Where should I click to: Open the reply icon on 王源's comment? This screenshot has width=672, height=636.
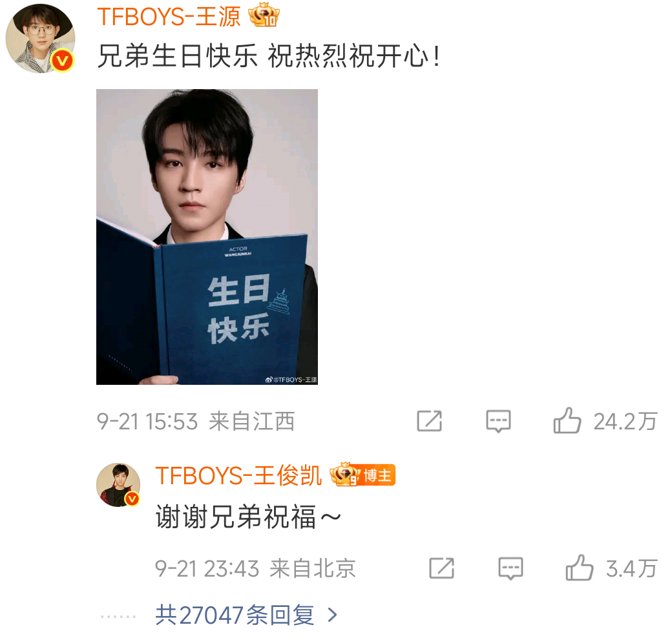498,421
